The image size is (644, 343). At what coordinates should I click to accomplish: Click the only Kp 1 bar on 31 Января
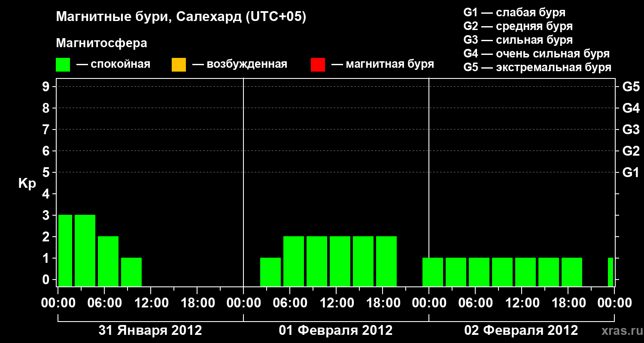131,272
